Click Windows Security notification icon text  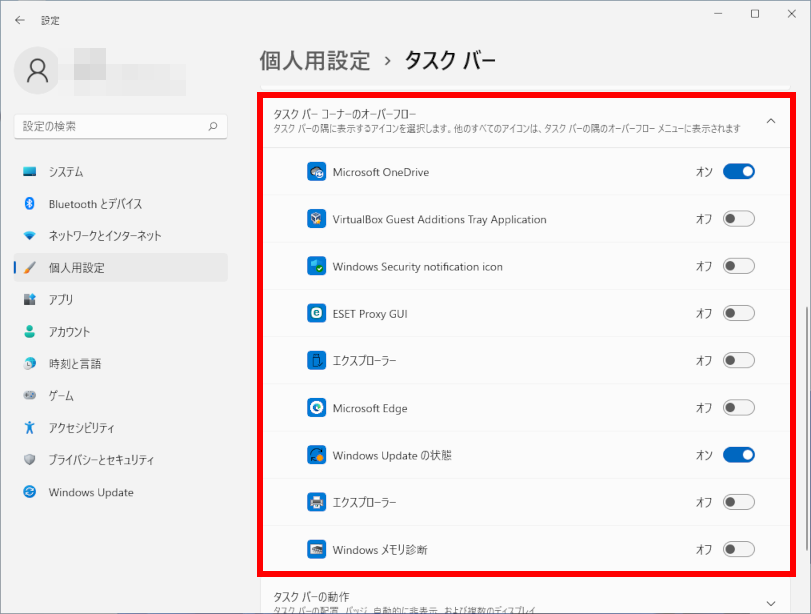point(417,266)
